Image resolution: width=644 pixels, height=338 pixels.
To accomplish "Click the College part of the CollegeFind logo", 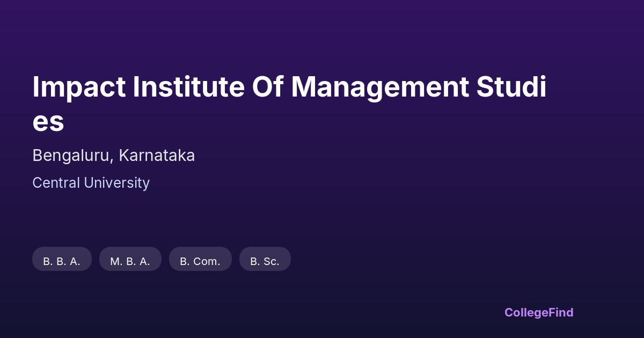I will (526, 312).
